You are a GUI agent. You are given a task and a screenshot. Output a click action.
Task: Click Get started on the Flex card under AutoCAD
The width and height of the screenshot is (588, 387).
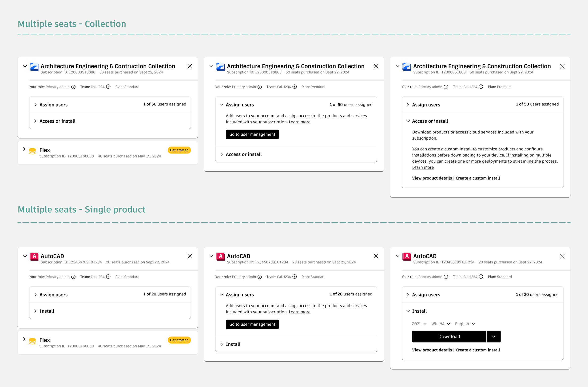179,340
